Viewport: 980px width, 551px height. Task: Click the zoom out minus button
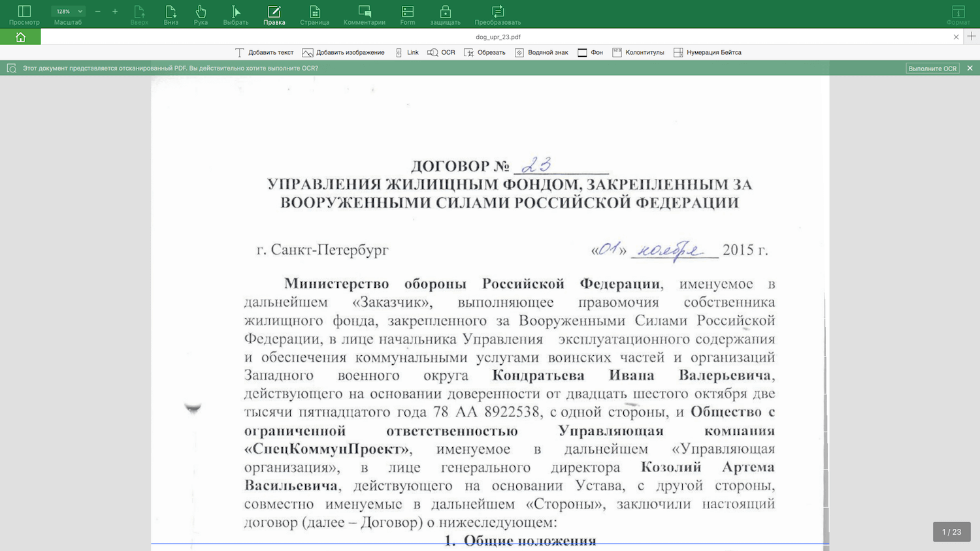(98, 11)
